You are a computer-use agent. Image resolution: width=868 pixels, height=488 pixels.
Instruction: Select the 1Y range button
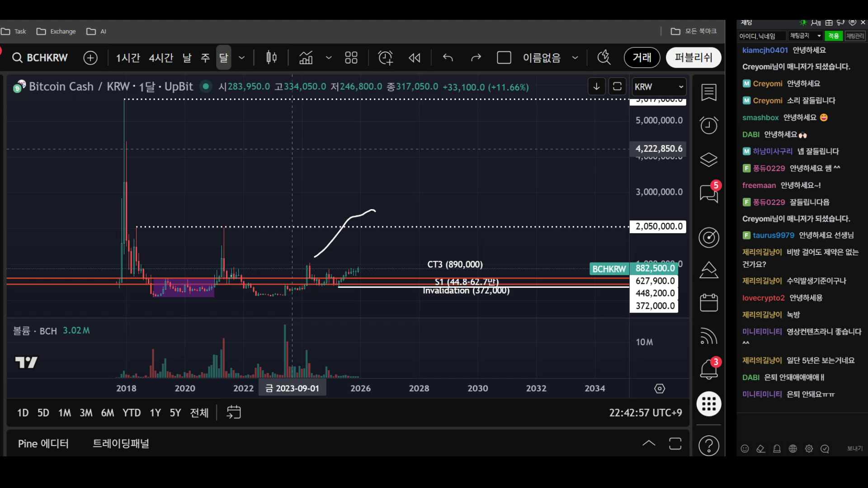tap(155, 413)
